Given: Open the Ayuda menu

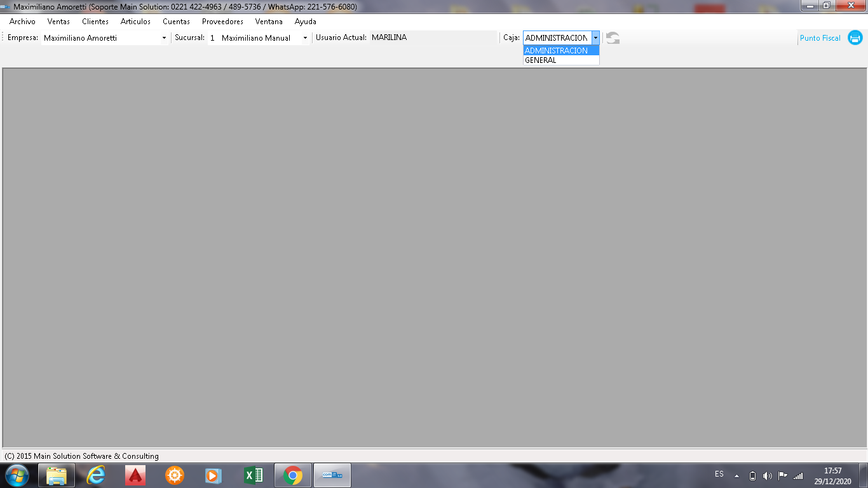Looking at the screenshot, I should pos(306,22).
